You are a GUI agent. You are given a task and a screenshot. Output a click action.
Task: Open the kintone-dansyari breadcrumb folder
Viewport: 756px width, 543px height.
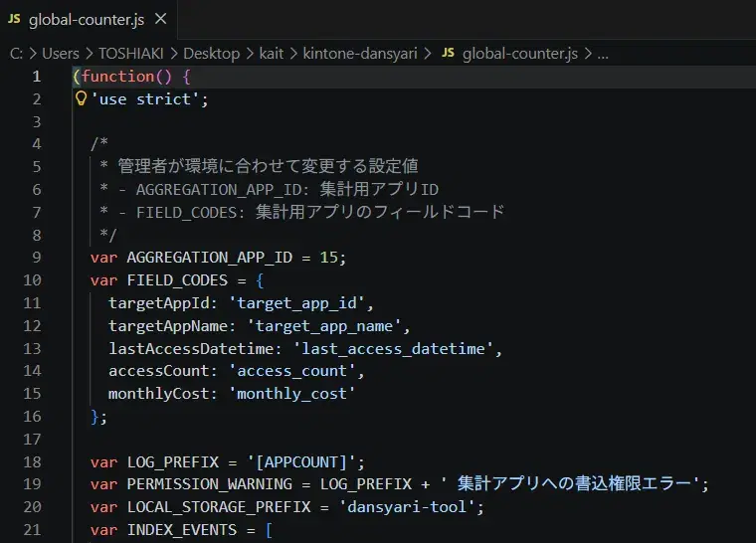[360, 53]
